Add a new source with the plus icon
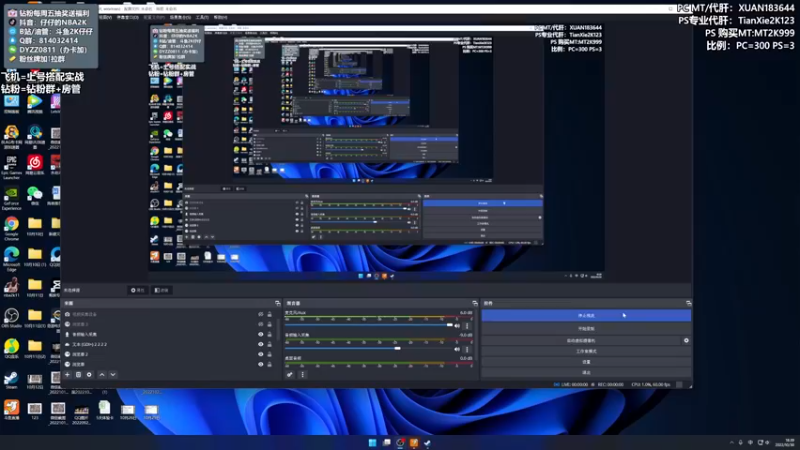This screenshot has height=450, width=800. click(67, 374)
